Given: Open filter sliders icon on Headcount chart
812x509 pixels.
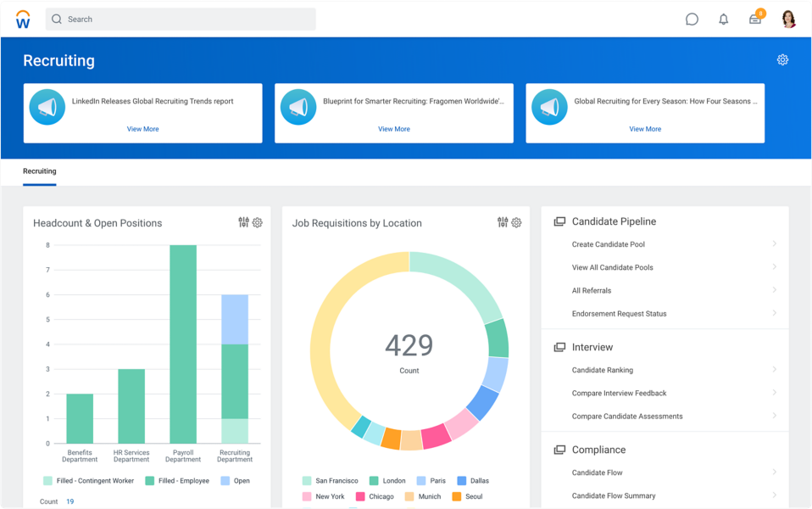Looking at the screenshot, I should click(x=244, y=222).
